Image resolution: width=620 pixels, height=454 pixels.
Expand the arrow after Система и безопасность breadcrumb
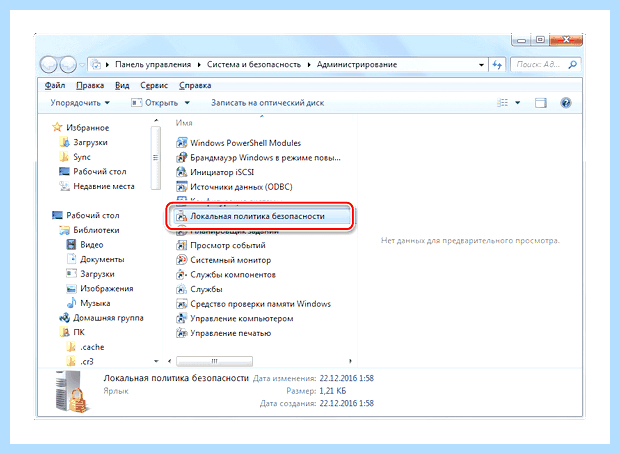[309, 64]
